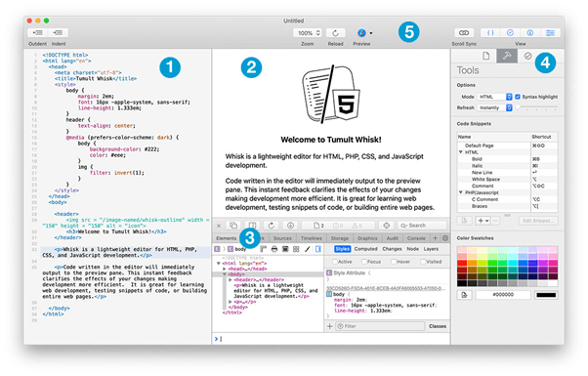Click the rulers icon in DOM toolbar
This screenshot has height=376, width=588.
pos(264,249)
